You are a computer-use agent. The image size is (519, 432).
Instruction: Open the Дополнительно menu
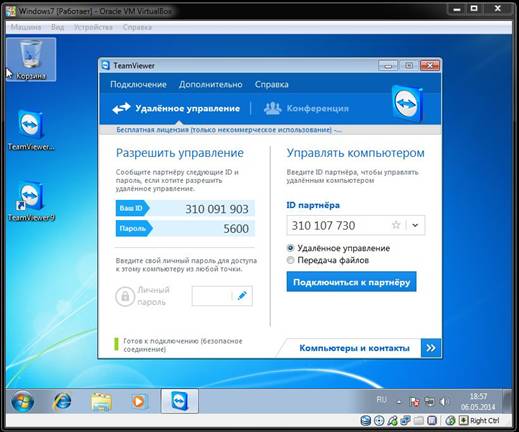[x=210, y=85]
